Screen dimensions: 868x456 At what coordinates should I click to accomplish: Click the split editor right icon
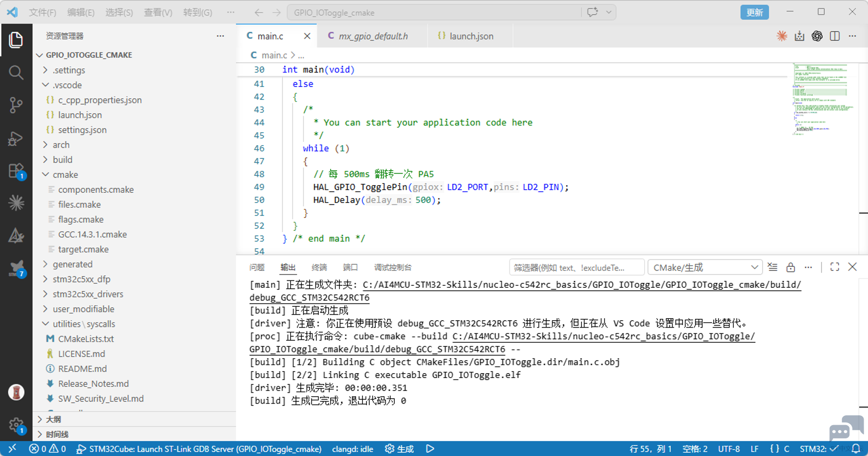coord(835,36)
